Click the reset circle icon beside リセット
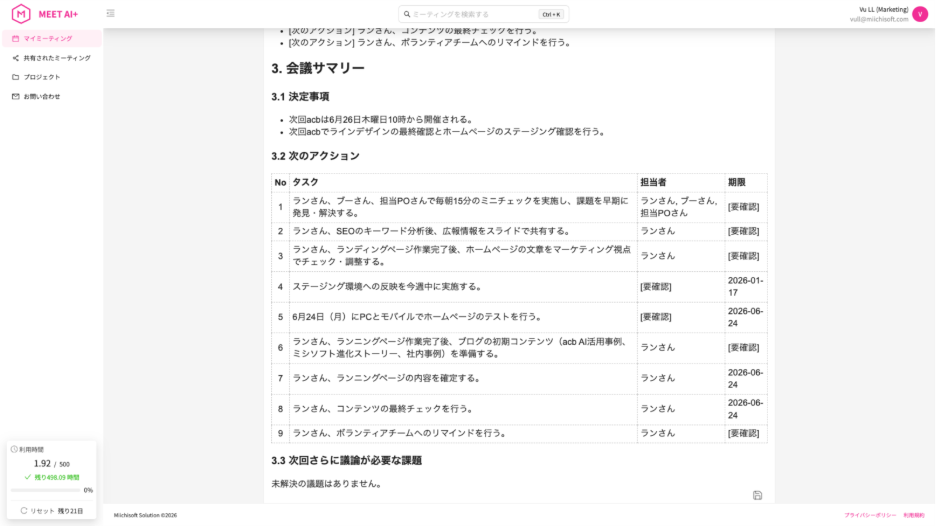Image resolution: width=936 pixels, height=526 pixels. [x=24, y=511]
